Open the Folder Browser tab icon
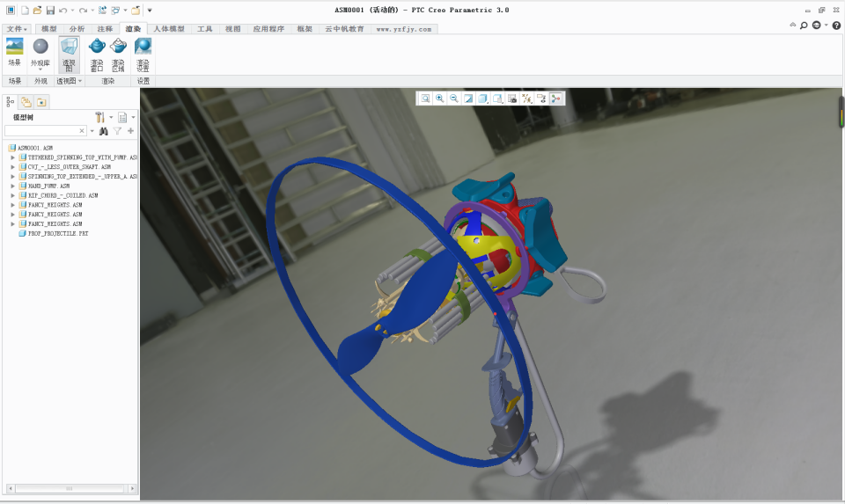This screenshot has height=504, width=845. point(26,102)
